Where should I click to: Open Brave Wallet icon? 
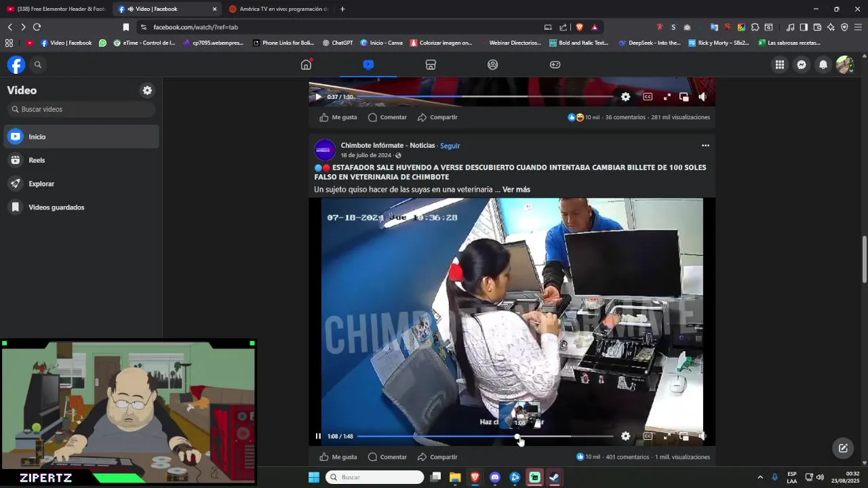[817, 27]
